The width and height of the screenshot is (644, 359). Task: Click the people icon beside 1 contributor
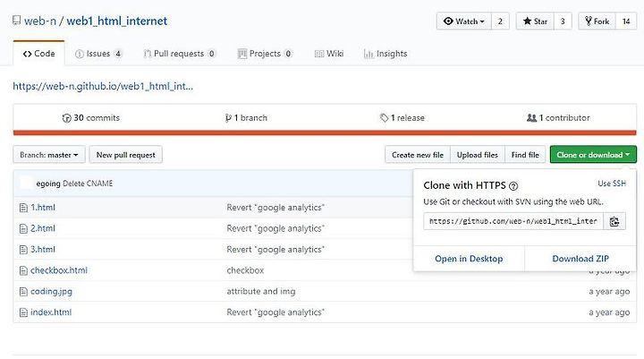[x=531, y=118]
